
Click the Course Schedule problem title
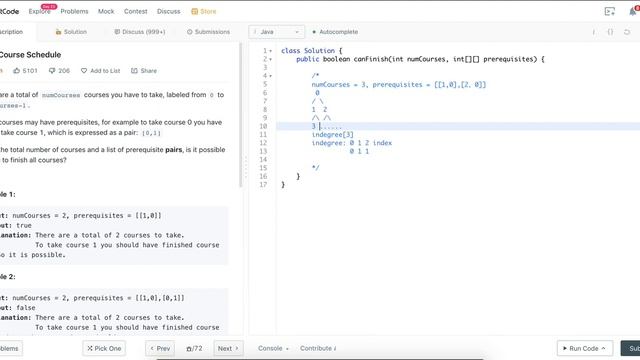pyautogui.click(x=30, y=55)
